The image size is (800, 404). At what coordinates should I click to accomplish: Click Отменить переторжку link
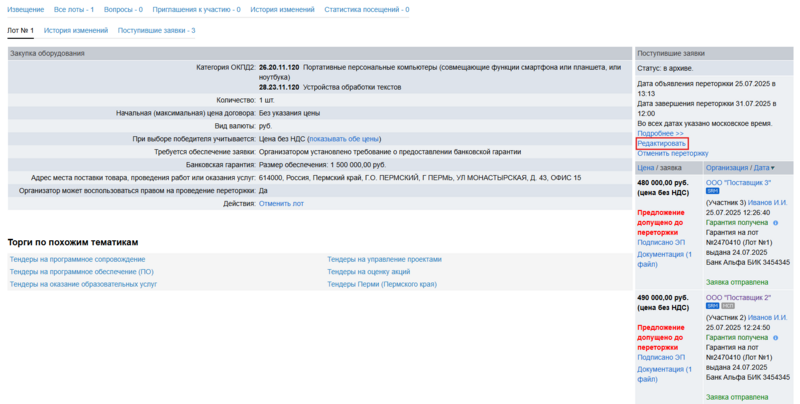tap(672, 153)
